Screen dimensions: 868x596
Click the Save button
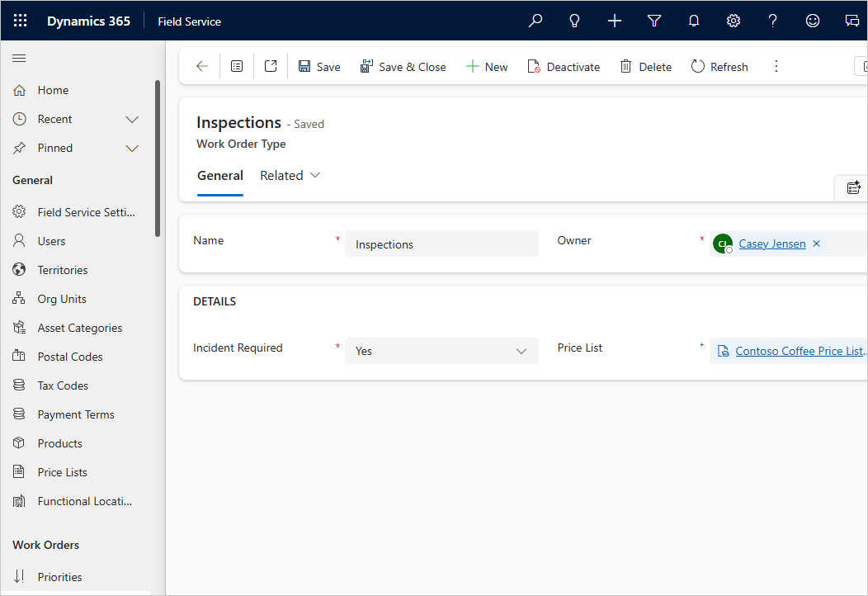point(319,67)
